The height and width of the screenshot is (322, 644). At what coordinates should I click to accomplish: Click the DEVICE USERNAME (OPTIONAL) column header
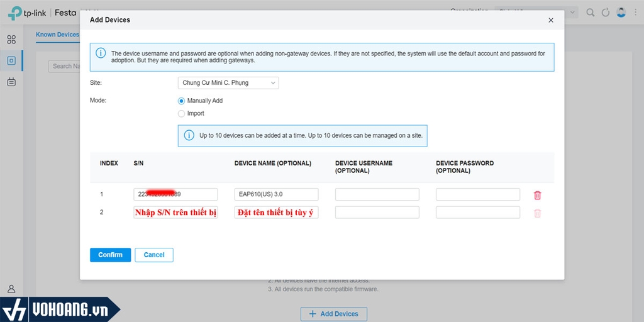(x=364, y=167)
